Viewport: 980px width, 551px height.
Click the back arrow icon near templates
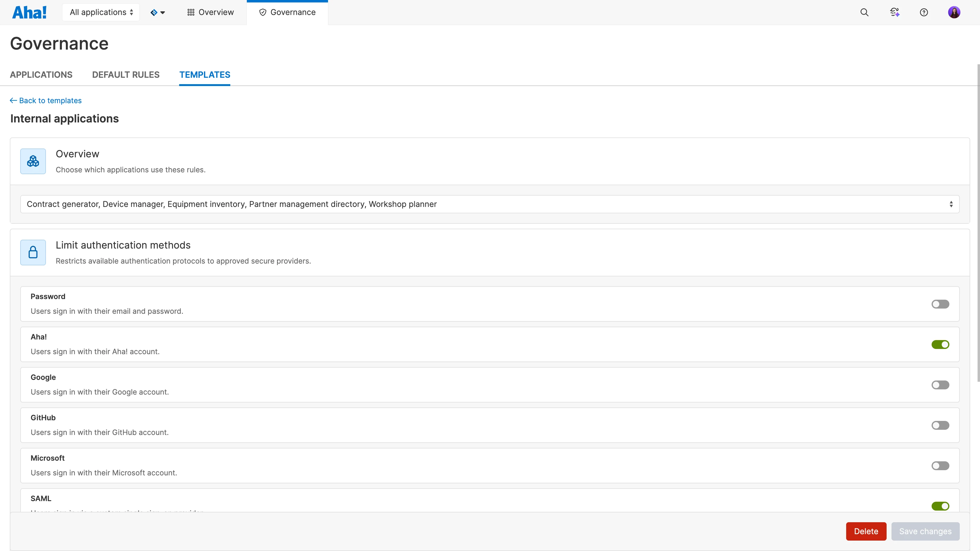13,100
